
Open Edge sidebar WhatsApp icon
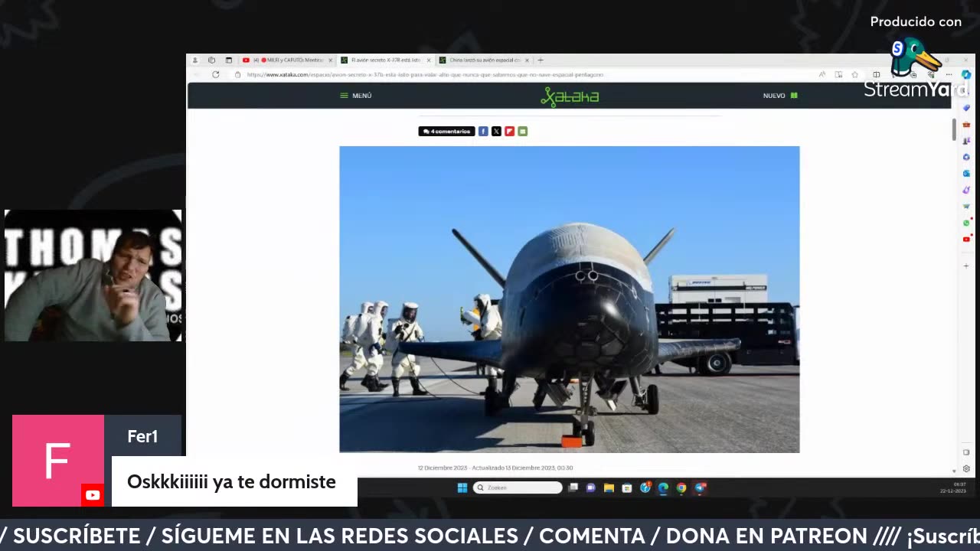(x=966, y=223)
